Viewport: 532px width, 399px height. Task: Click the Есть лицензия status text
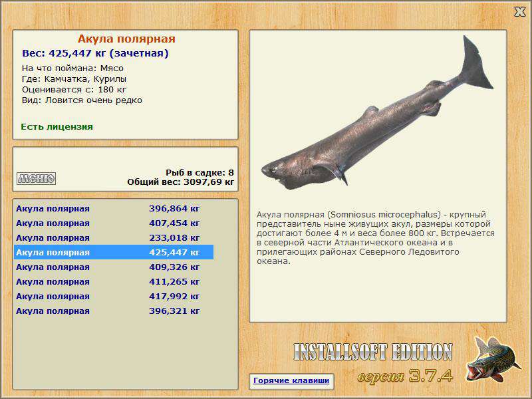pyautogui.click(x=57, y=127)
